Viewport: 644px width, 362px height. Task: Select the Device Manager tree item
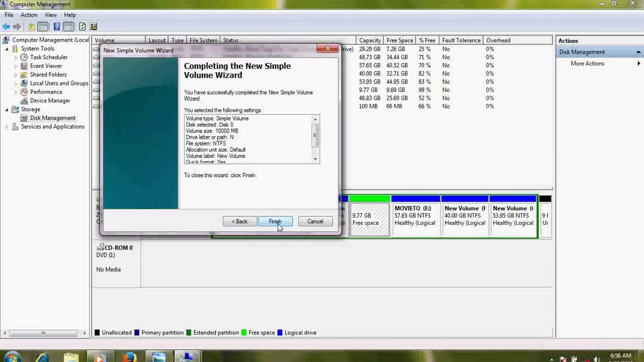50,101
